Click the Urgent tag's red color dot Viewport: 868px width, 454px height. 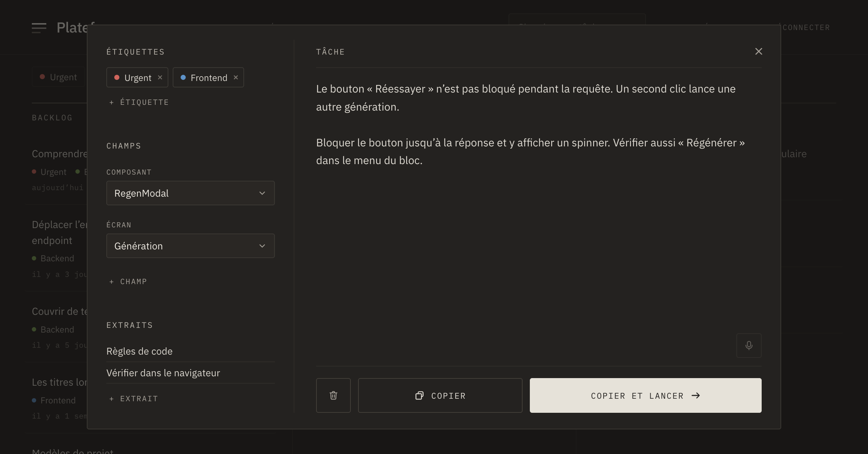(x=117, y=77)
